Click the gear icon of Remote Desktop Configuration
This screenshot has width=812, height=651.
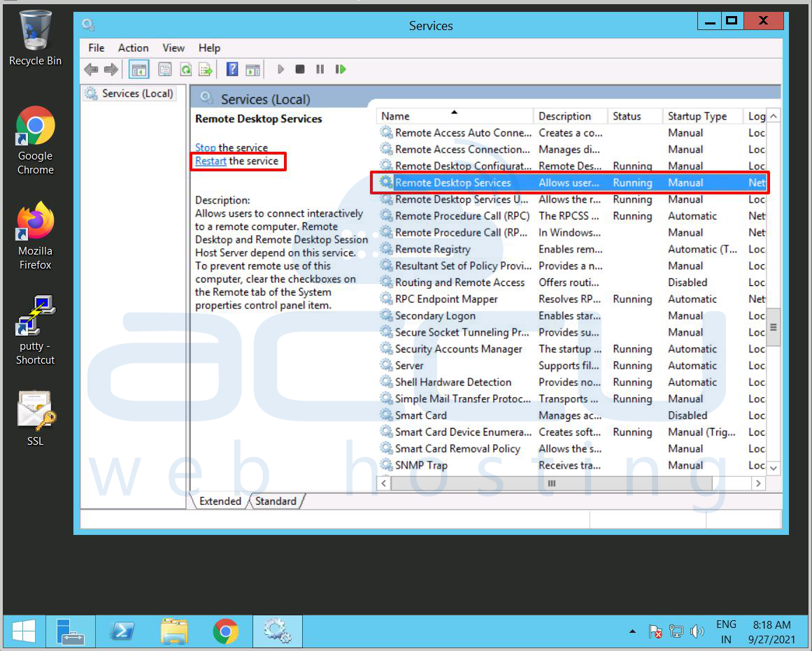pos(386,166)
